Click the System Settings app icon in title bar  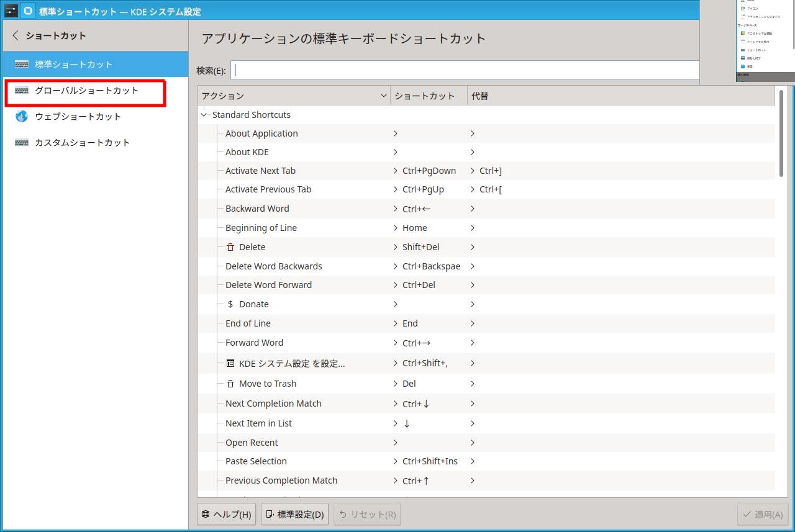pyautogui.click(x=28, y=11)
